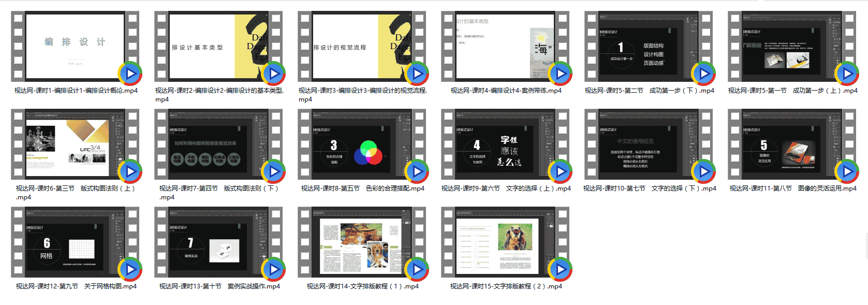This screenshot has height=305, width=868.
Task: Click the play badge on 课时4 案例带练 video
Action: [560, 74]
